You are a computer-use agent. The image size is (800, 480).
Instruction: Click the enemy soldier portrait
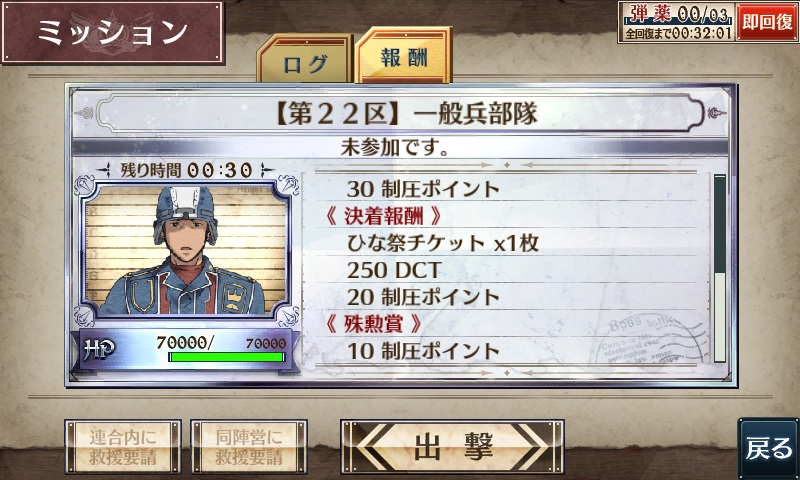[186, 250]
